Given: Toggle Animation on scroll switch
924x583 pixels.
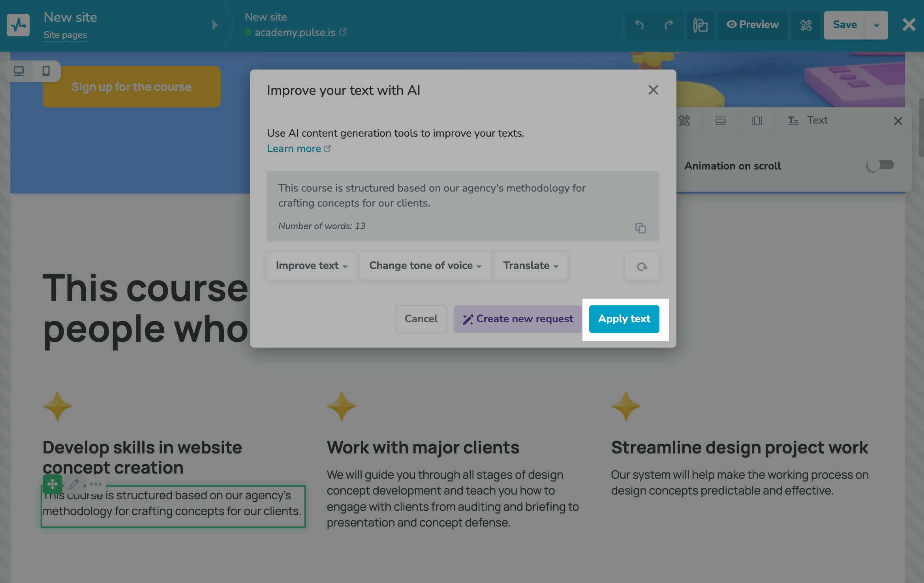Looking at the screenshot, I should (880, 165).
